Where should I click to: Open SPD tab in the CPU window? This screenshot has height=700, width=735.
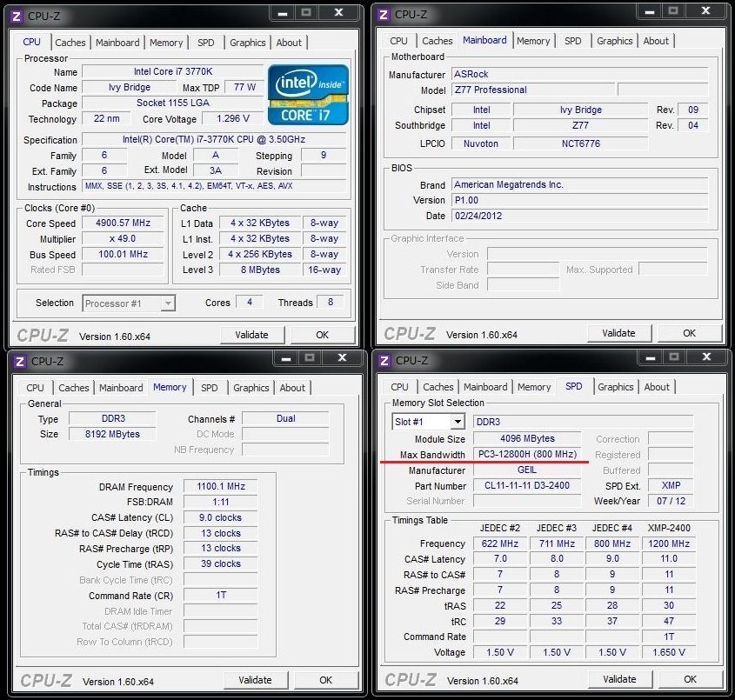click(206, 43)
